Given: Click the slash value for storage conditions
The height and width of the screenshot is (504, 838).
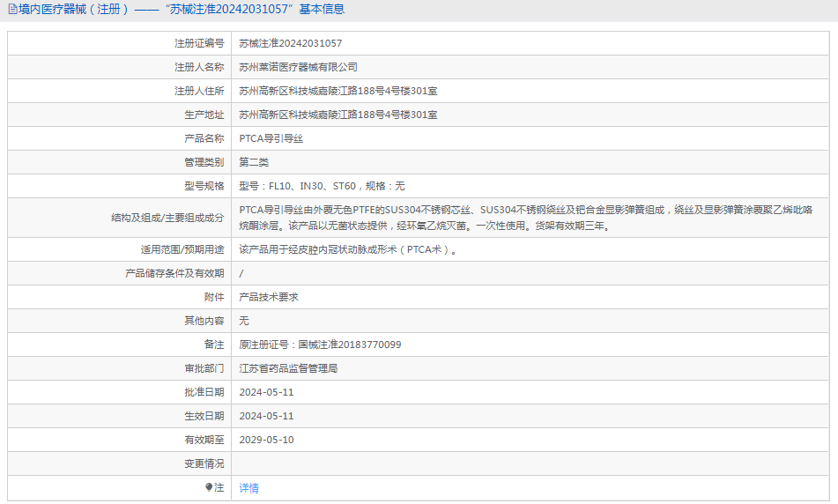Looking at the screenshot, I should [241, 273].
